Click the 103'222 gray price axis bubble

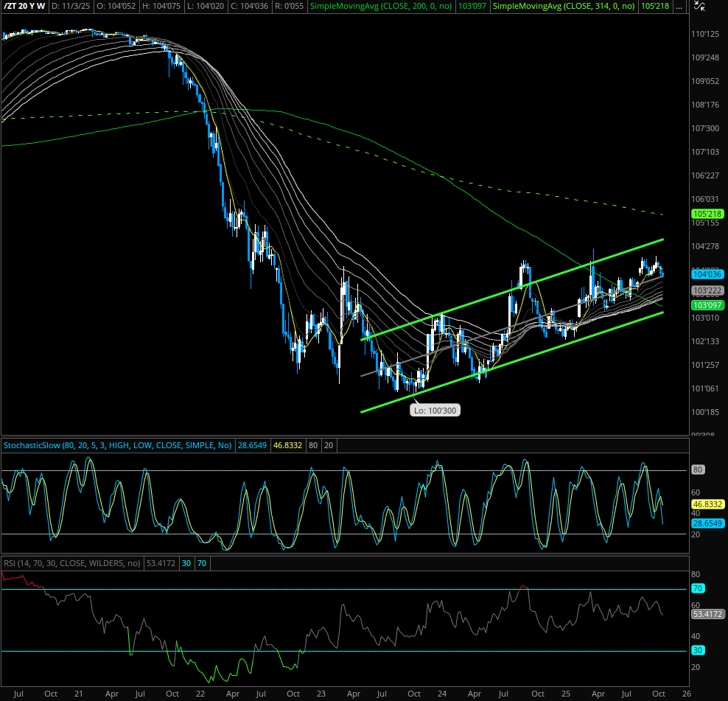coord(707,291)
